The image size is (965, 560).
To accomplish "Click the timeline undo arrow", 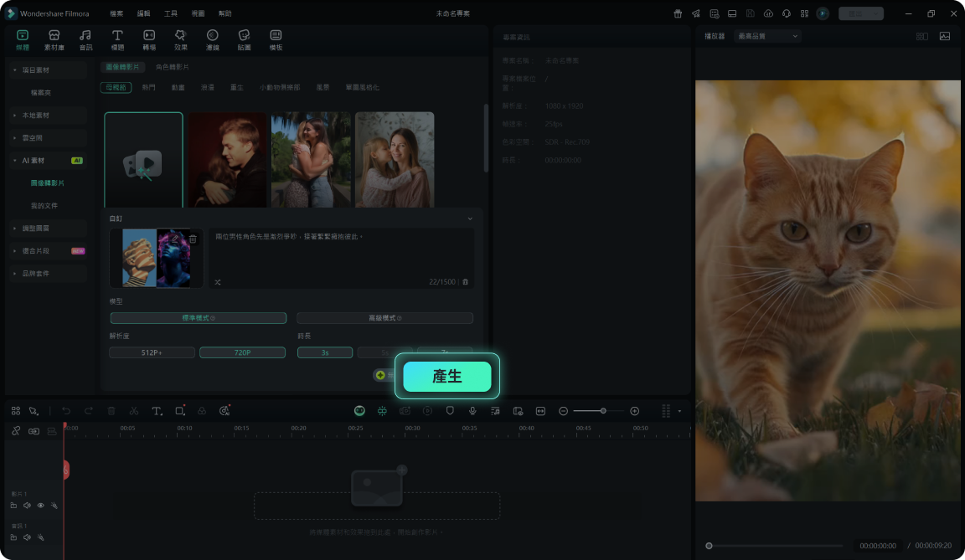I will 66,411.
